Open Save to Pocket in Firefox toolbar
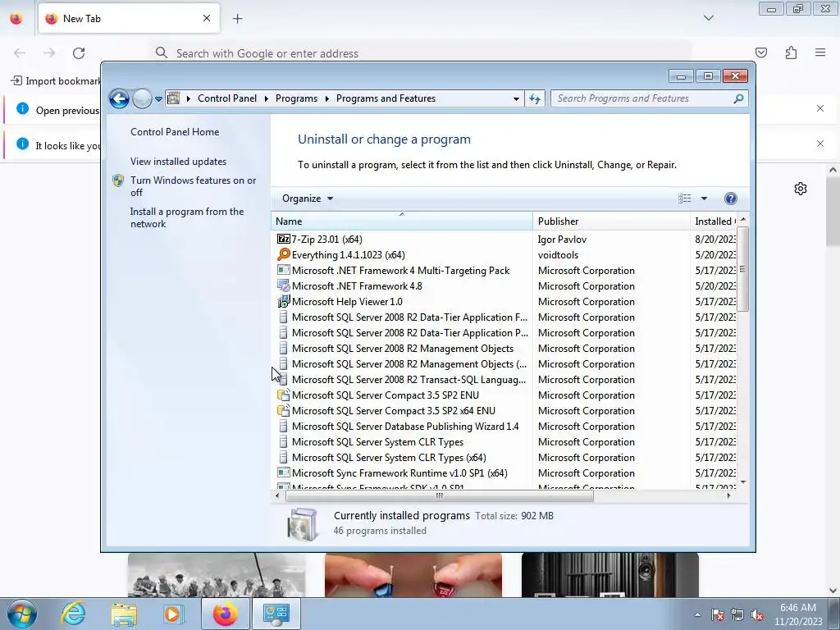The width and height of the screenshot is (840, 630). [x=760, y=52]
